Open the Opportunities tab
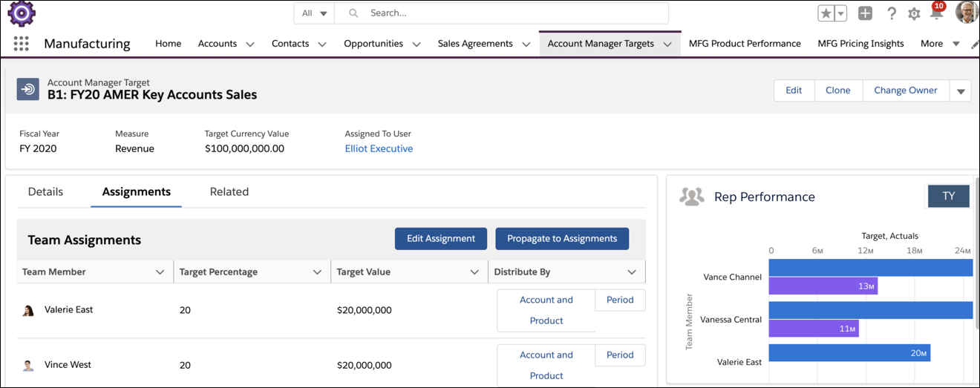The width and height of the screenshot is (980, 388). (373, 44)
